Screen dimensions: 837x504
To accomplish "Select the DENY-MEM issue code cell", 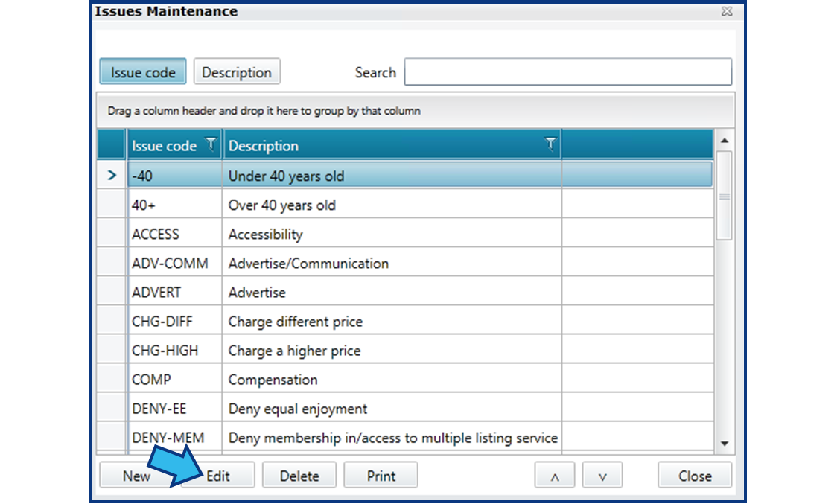I will pos(174,438).
